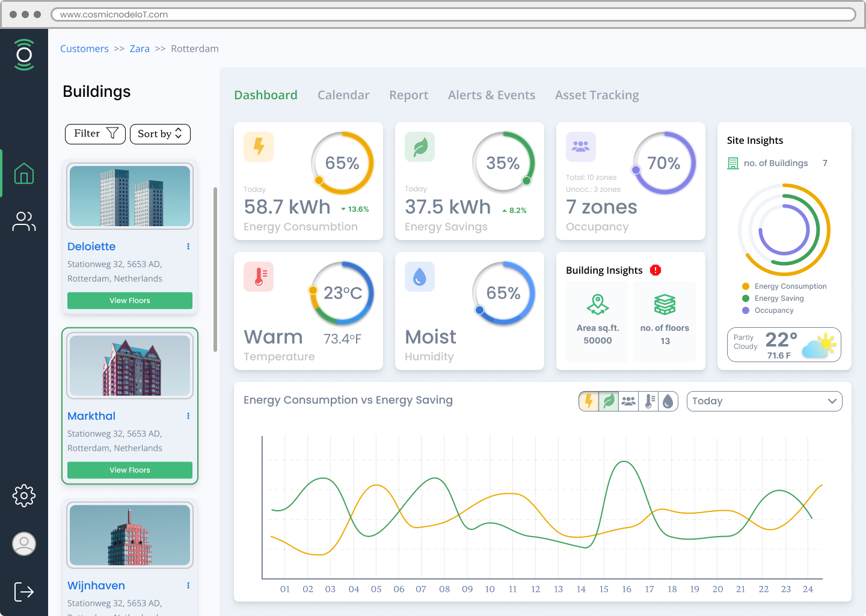
Task: Click View Floors for Markthal
Action: pyautogui.click(x=130, y=470)
